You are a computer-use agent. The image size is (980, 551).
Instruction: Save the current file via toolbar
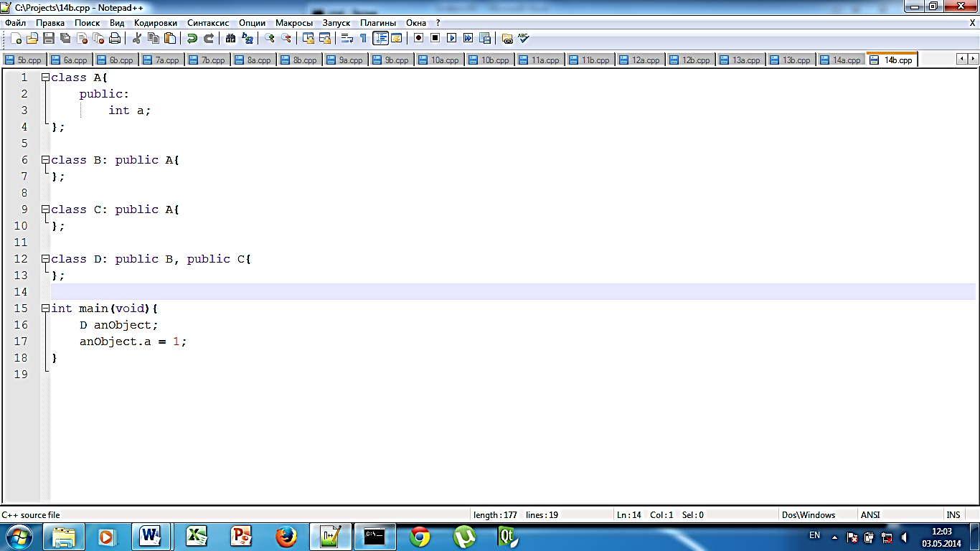click(x=49, y=38)
